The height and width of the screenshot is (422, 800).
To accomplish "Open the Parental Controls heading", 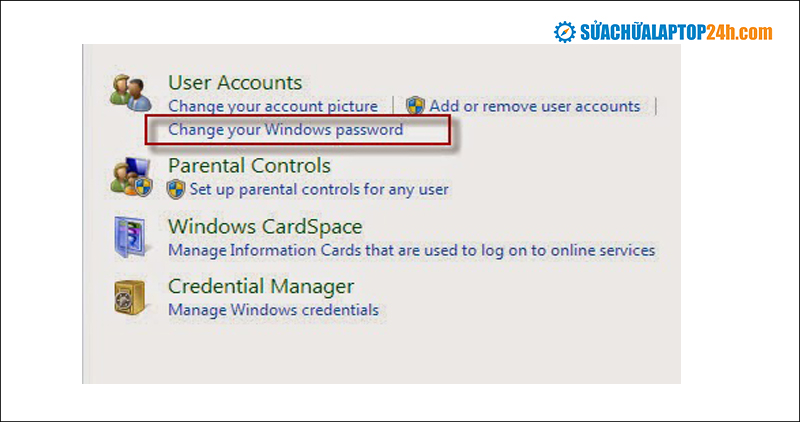I will (x=249, y=165).
